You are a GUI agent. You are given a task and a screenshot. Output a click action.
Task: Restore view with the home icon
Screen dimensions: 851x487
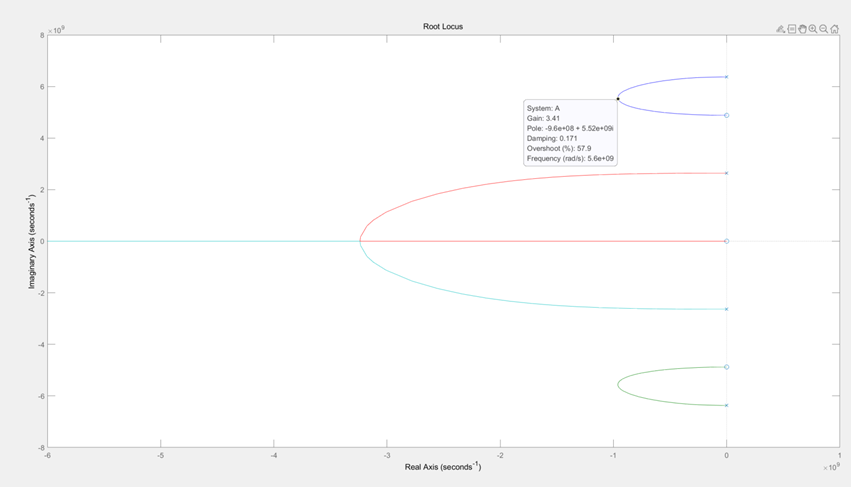835,29
